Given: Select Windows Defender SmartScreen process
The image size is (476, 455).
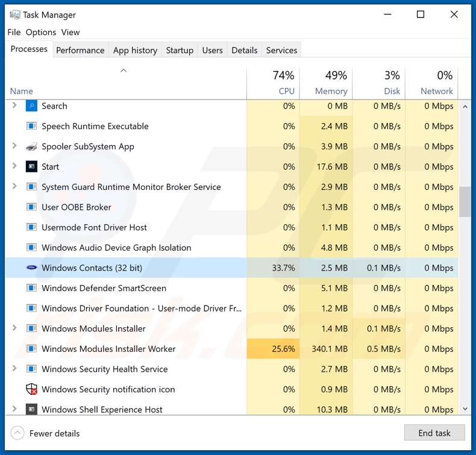Looking at the screenshot, I should [x=231, y=288].
